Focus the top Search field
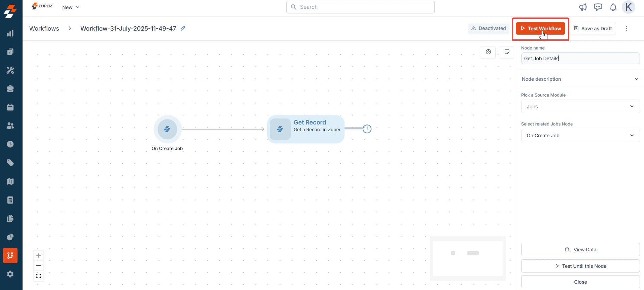 (360, 7)
